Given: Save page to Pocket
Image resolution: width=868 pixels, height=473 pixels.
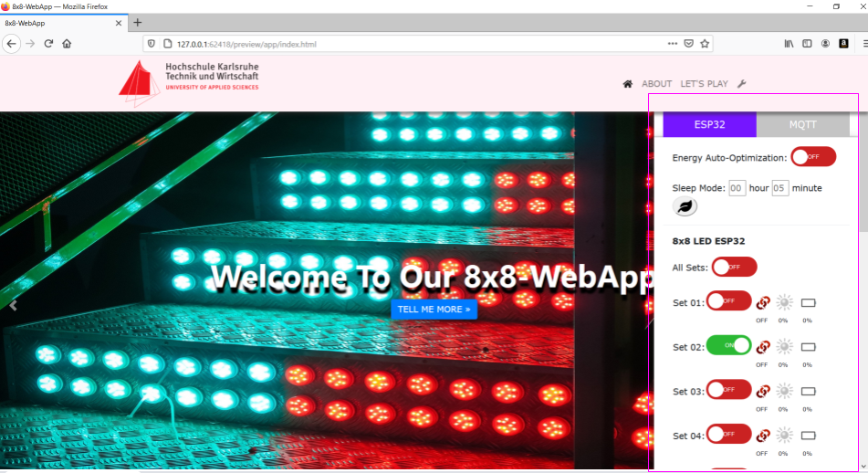Looking at the screenshot, I should (x=689, y=44).
